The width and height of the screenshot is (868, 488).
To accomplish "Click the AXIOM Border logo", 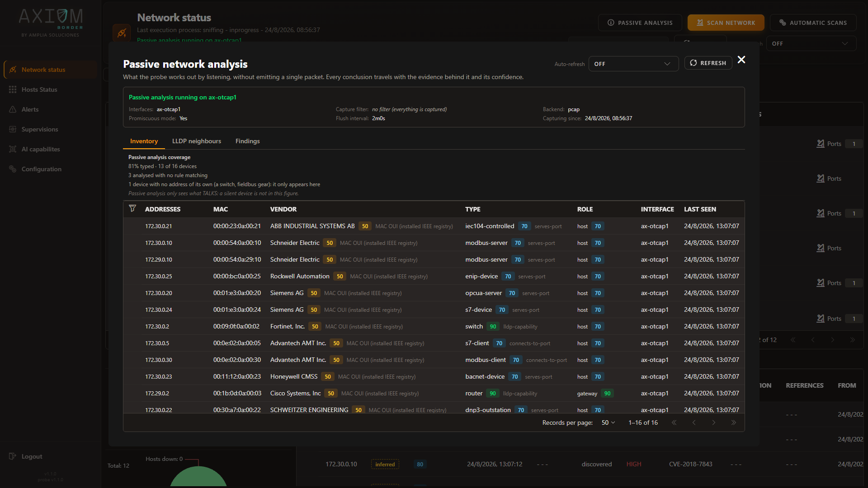I will pyautogui.click(x=51, y=23).
